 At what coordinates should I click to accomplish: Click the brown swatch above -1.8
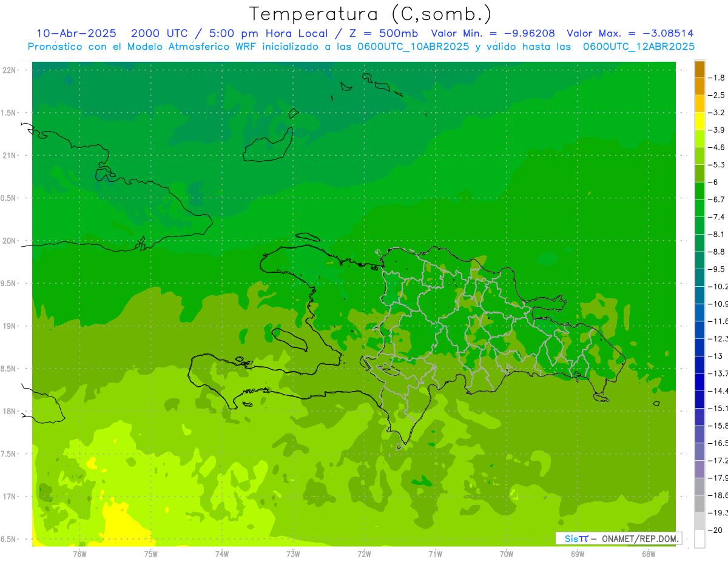click(699, 69)
